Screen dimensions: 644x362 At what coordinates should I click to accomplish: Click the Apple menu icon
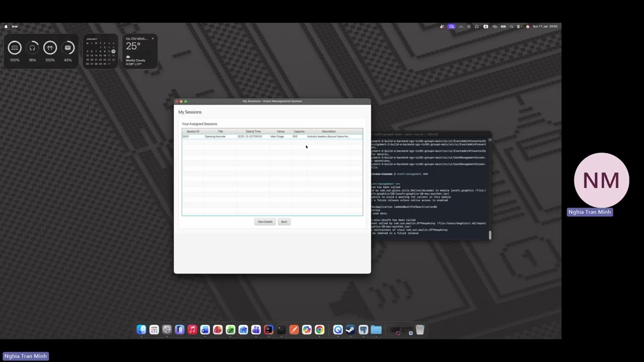6,26
